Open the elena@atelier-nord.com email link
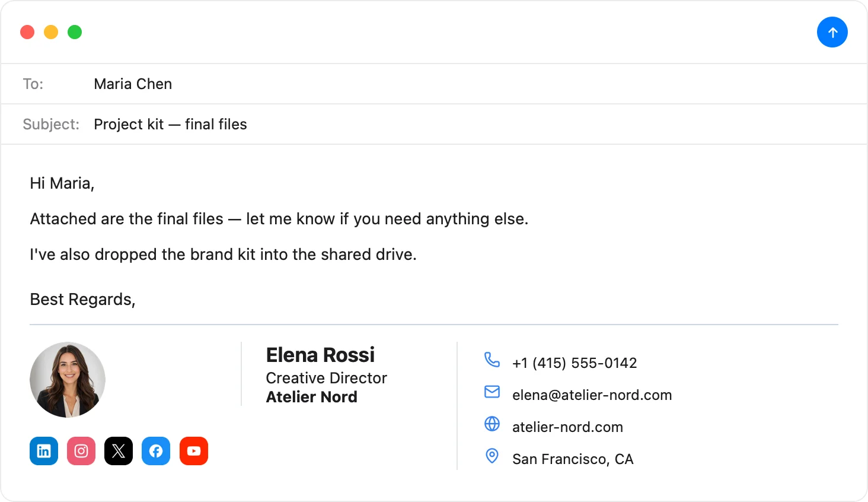The height and width of the screenshot is (502, 868). click(592, 395)
